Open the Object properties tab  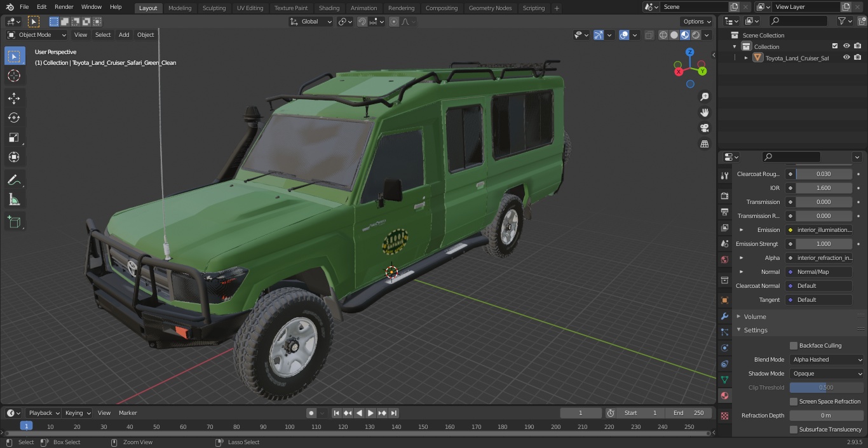coord(724,300)
